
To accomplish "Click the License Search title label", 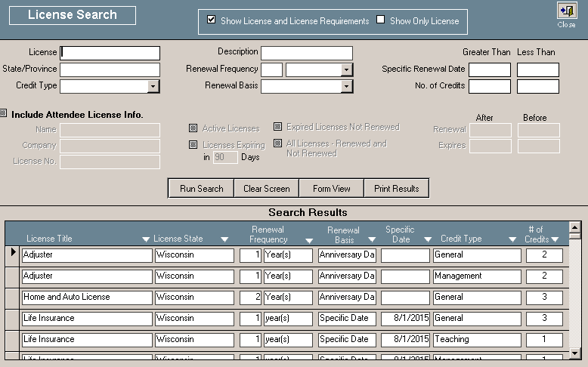I will pos(73,15).
